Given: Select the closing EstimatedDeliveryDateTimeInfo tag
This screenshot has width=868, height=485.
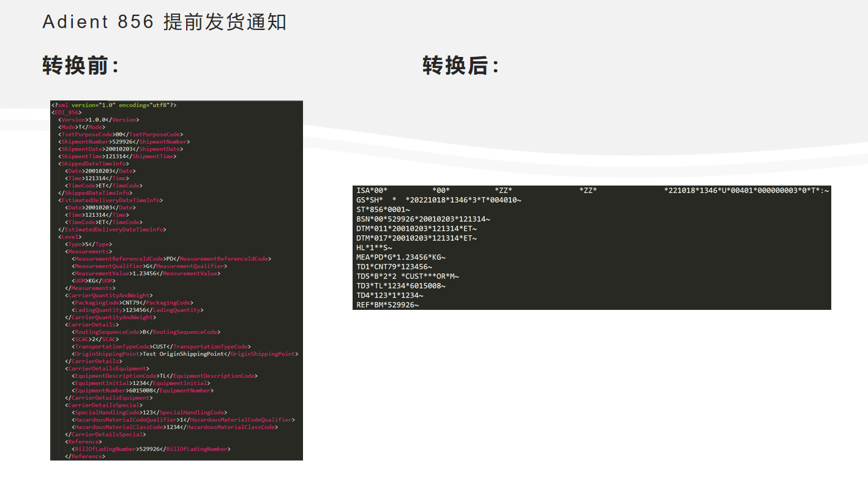Looking at the screenshot, I should pyautogui.click(x=112, y=230).
